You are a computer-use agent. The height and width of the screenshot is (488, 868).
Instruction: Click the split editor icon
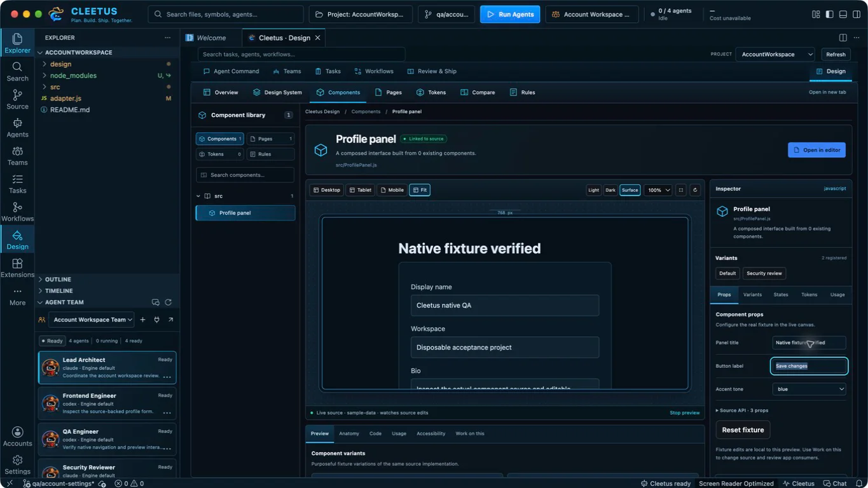point(843,37)
